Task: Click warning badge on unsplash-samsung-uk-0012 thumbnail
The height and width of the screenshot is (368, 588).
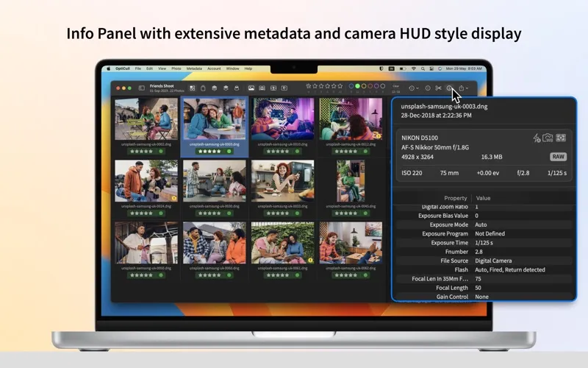Action: [379, 136]
